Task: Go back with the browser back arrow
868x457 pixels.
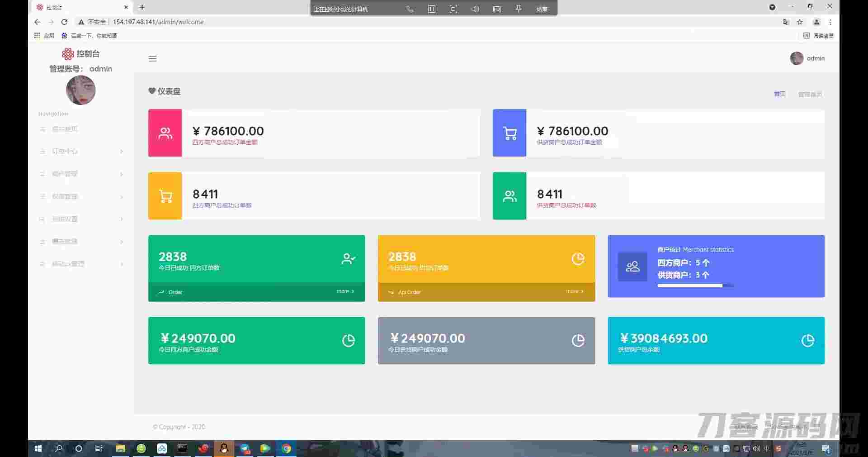Action: click(x=37, y=22)
